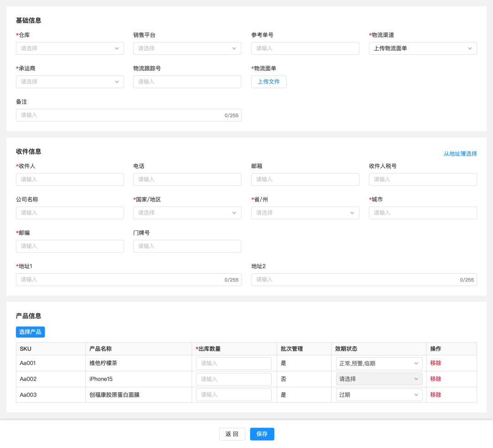The height and width of the screenshot is (448, 493).
Task: Click the 邮箱 email input field
Action: [x=305, y=179]
